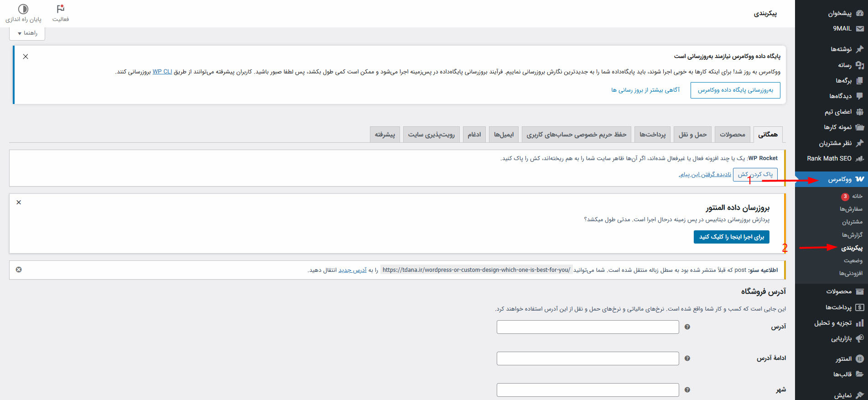Click the Finish setup half-circle icon
Image resolution: width=868 pixels, height=400 pixels.
click(23, 9)
